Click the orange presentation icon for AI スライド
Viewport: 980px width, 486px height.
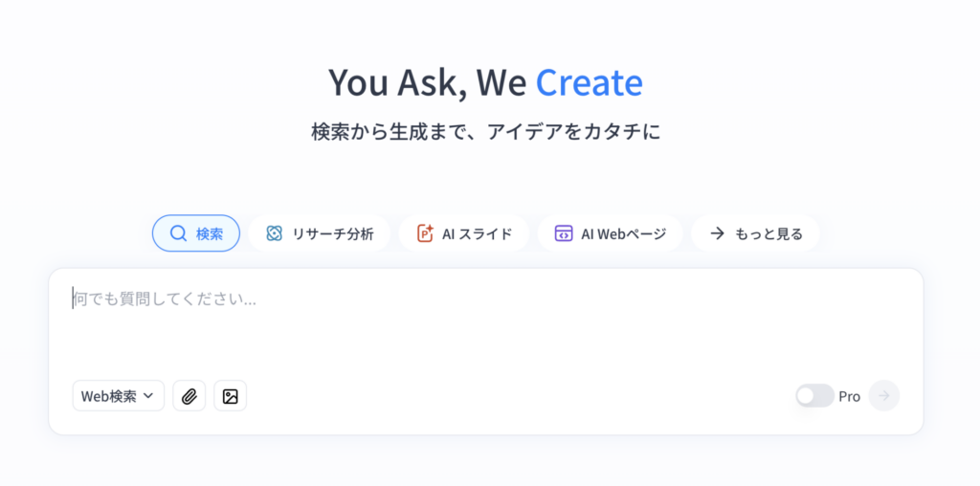pos(425,233)
